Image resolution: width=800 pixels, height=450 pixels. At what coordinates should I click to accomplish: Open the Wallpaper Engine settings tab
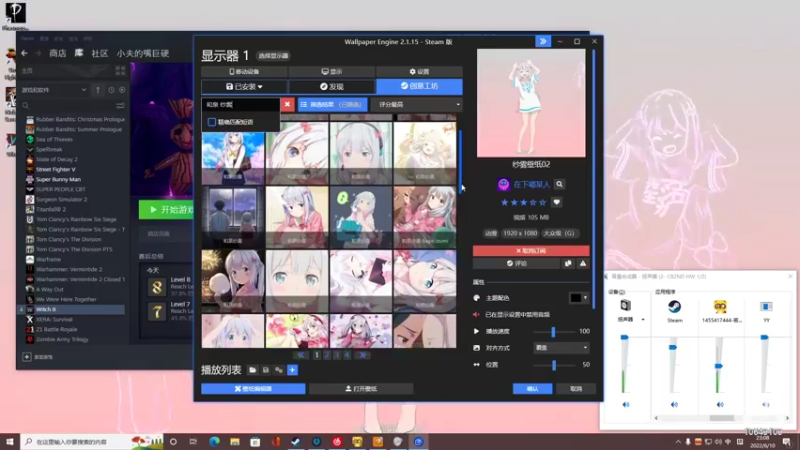(x=419, y=71)
